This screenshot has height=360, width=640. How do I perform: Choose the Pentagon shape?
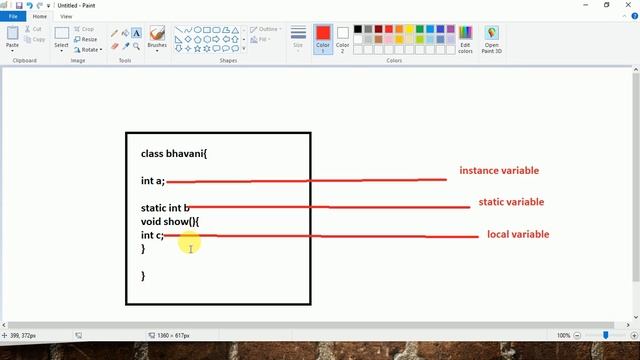pos(198,40)
